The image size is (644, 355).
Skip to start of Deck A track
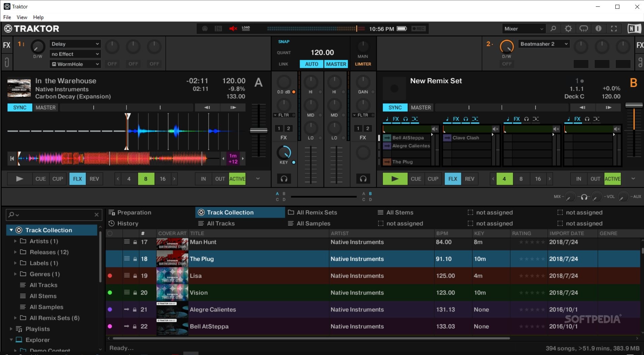[x=12, y=158]
